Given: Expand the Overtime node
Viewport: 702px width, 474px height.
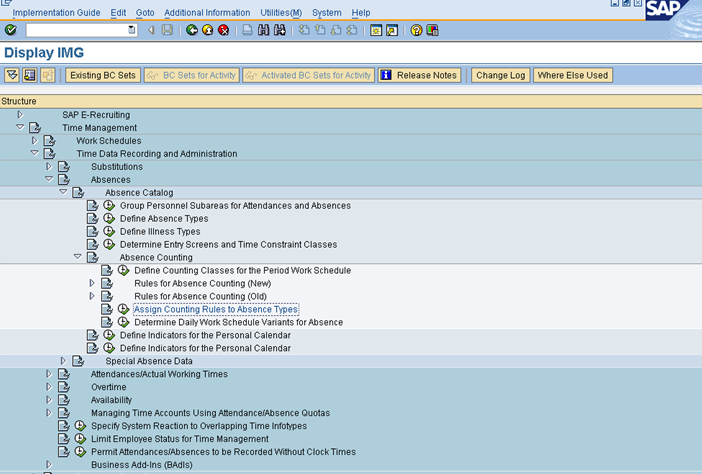Looking at the screenshot, I should click(x=49, y=387).
